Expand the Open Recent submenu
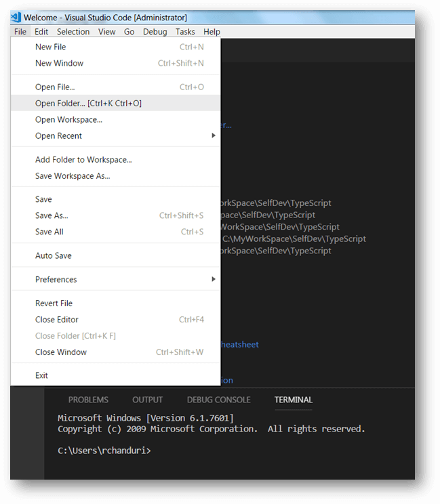The image size is (440, 504). 115,136
